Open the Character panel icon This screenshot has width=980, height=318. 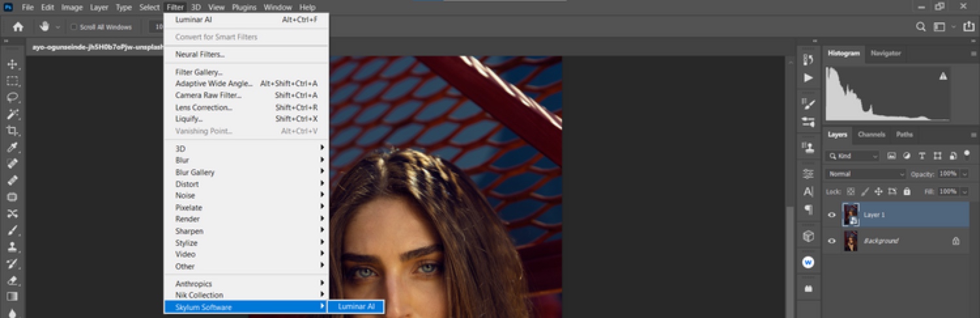point(808,192)
